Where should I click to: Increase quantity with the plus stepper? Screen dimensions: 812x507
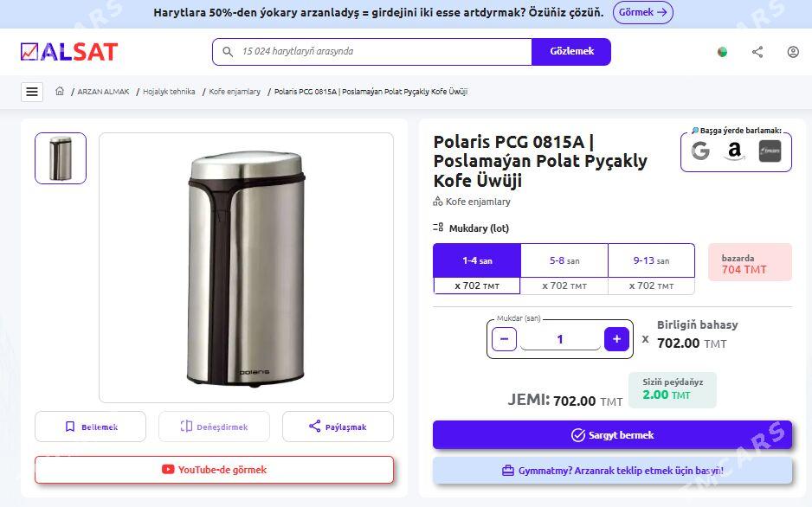(616, 339)
